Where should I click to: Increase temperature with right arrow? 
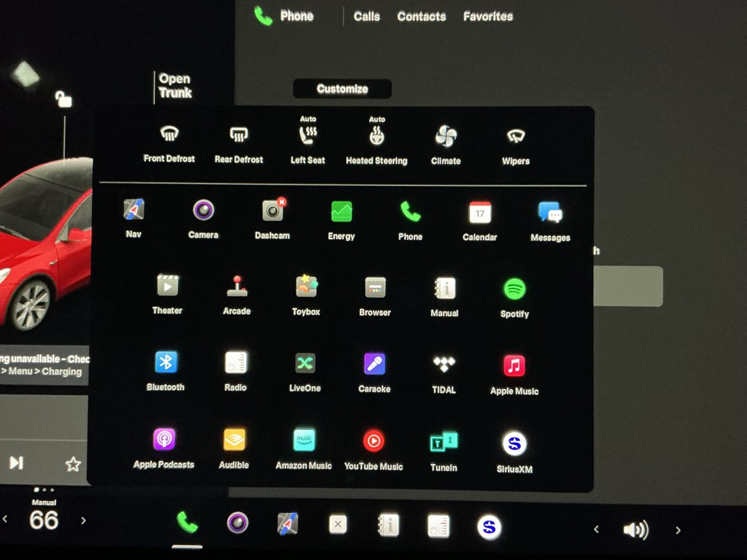click(x=83, y=521)
